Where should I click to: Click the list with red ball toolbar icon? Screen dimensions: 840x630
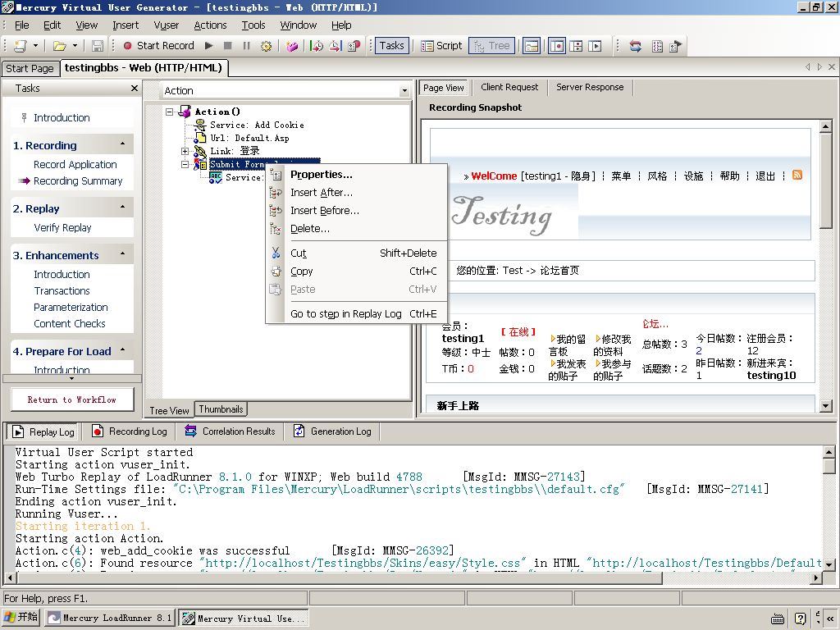point(354,46)
